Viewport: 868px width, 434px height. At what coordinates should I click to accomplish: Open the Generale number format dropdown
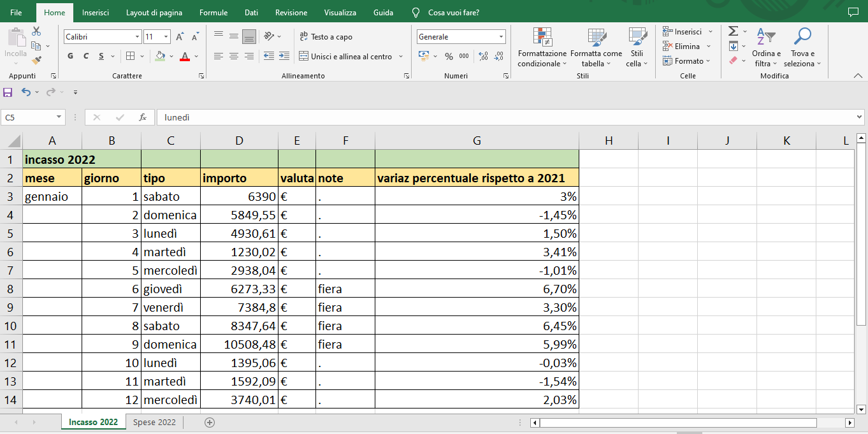pyautogui.click(x=501, y=37)
